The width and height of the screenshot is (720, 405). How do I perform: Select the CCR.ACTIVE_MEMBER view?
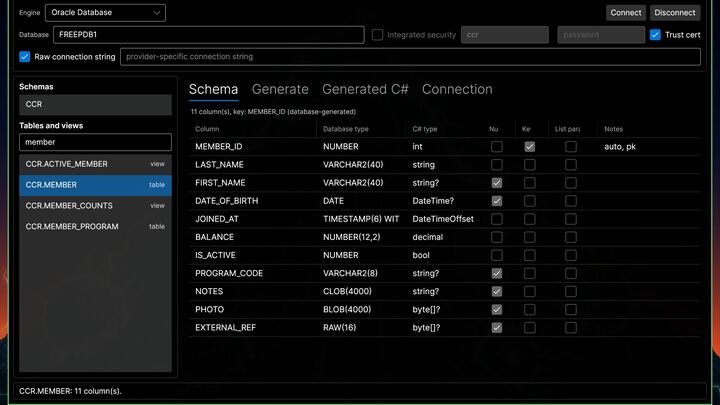(x=96, y=164)
